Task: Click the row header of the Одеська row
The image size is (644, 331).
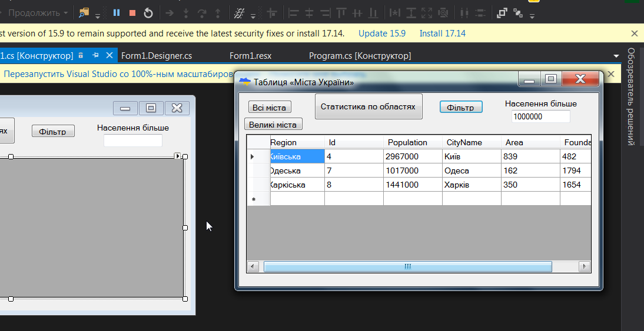Action: 258,170
